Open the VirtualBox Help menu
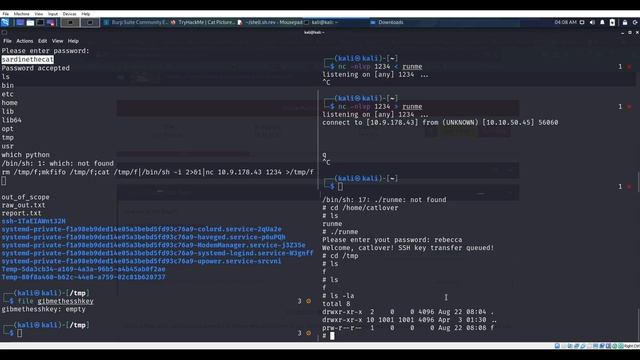 pos(85,14)
